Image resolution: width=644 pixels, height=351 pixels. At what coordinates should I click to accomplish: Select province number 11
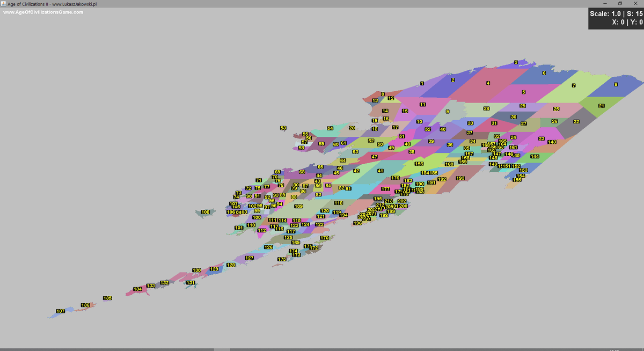pos(422,105)
